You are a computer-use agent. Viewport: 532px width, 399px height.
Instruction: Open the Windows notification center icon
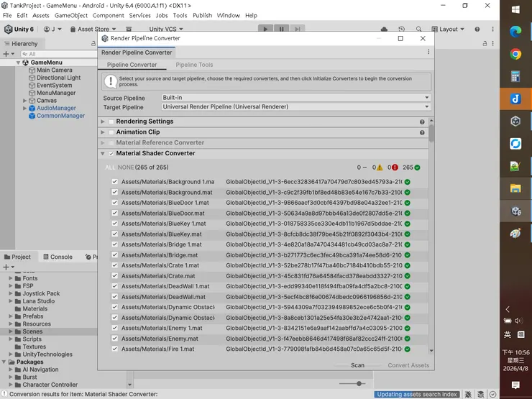tap(515, 385)
